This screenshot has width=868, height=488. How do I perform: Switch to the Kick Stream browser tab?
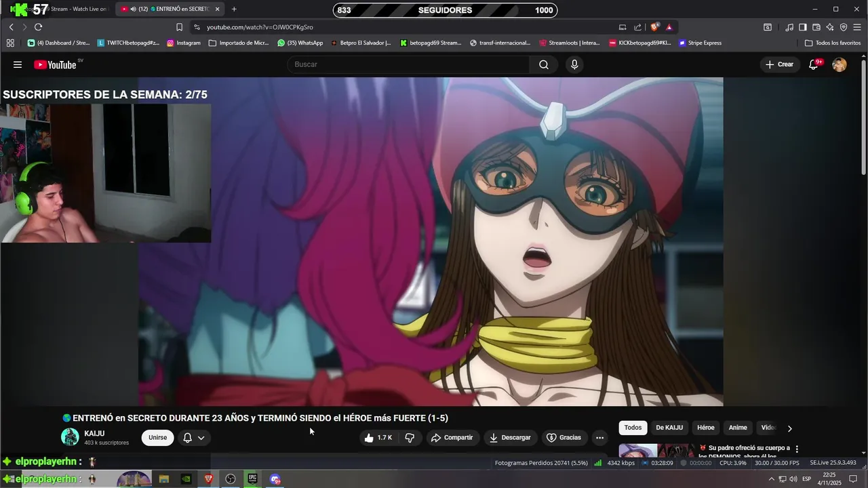[x=60, y=9]
